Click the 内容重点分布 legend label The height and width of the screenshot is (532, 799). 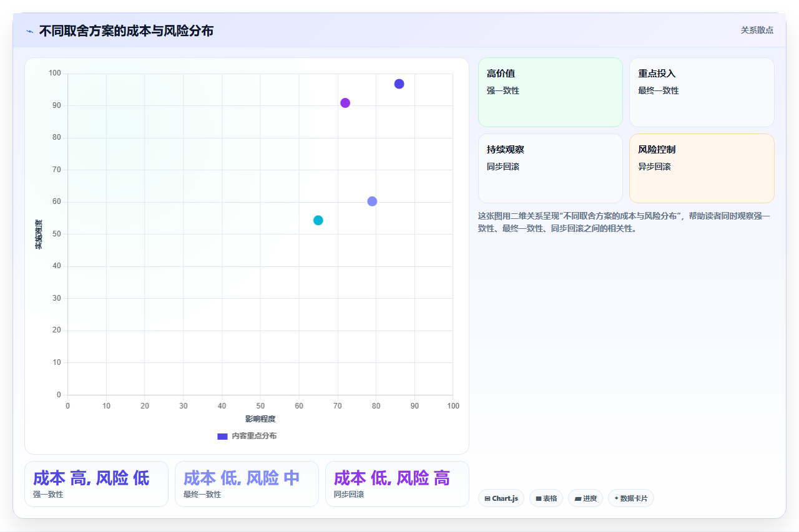click(254, 436)
